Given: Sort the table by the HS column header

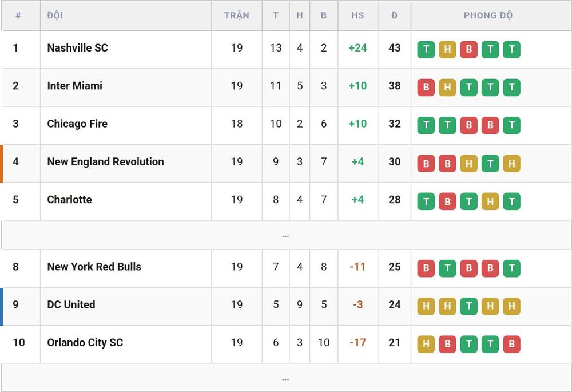Looking at the screenshot, I should 357,15.
